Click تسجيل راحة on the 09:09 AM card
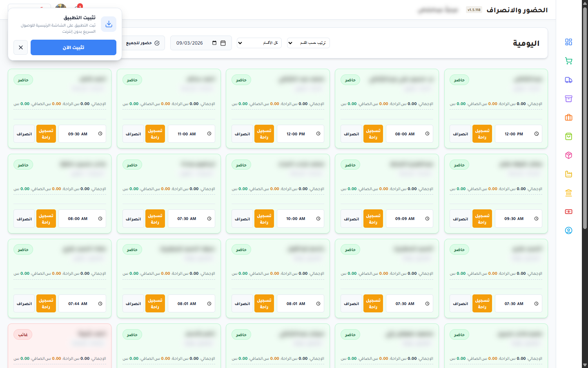 coord(373,219)
